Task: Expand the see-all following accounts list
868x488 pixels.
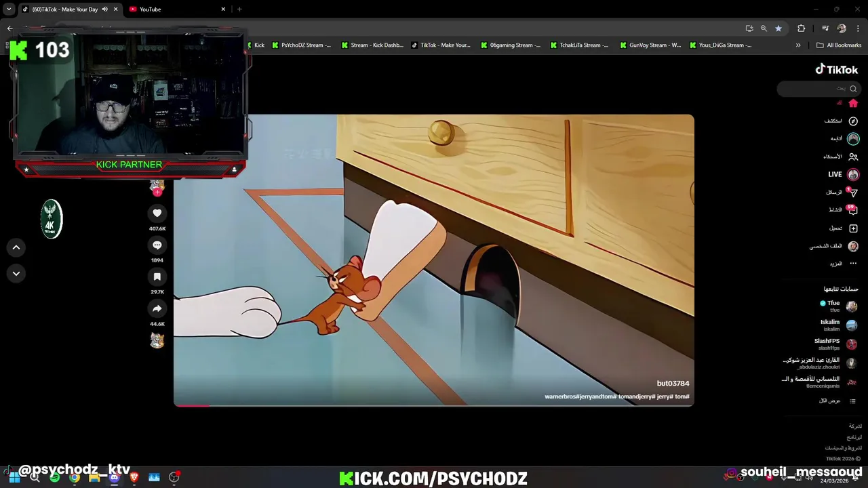Action: pos(837,401)
